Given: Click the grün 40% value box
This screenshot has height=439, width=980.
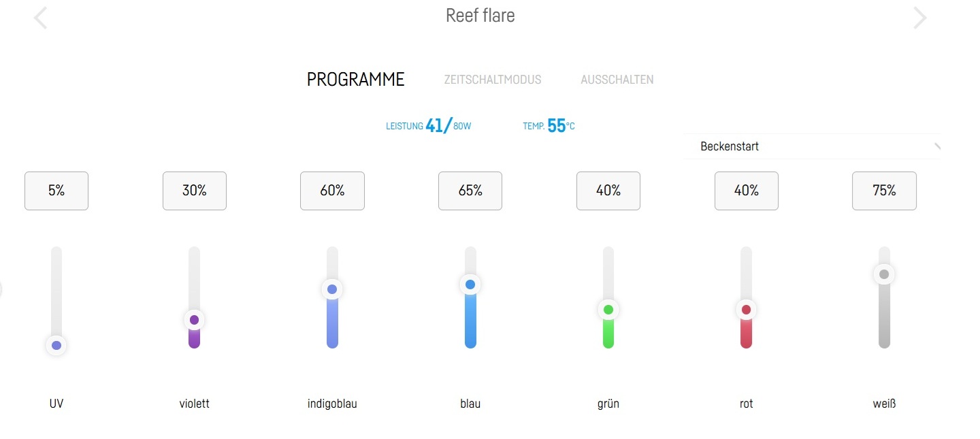Looking at the screenshot, I should pos(608,191).
